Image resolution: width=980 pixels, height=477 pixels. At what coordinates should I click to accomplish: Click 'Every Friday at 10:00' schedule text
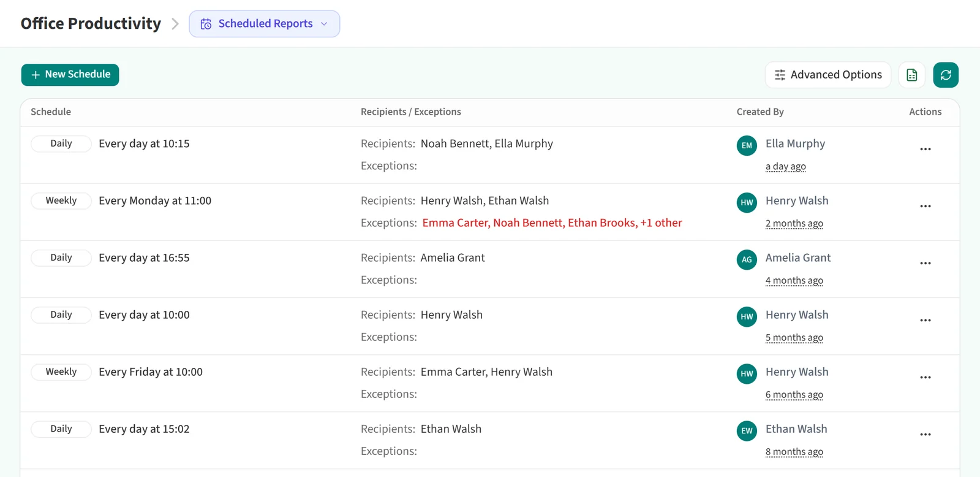click(151, 372)
